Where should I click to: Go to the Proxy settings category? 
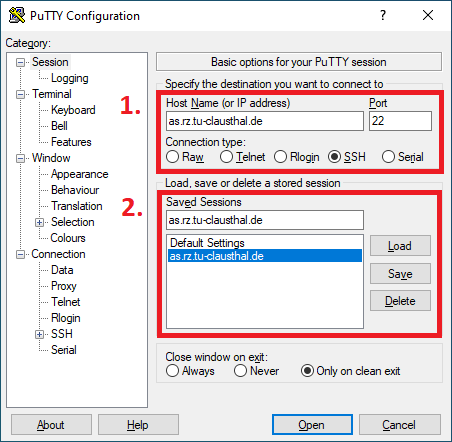[x=64, y=286]
